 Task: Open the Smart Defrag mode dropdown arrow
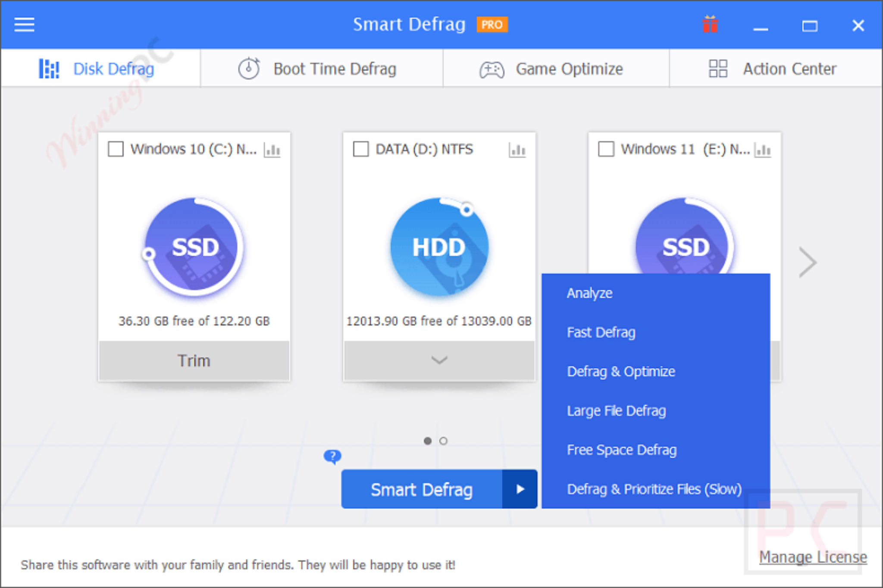coord(520,489)
